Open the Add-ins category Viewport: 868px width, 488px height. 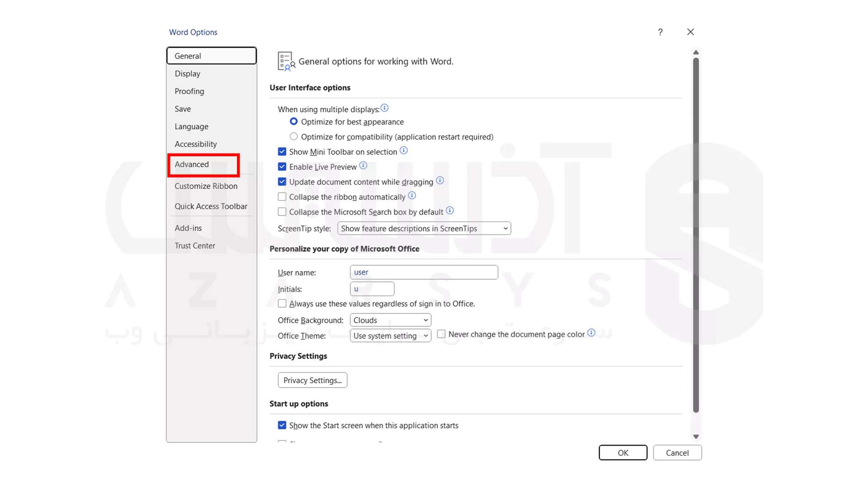click(x=212, y=228)
